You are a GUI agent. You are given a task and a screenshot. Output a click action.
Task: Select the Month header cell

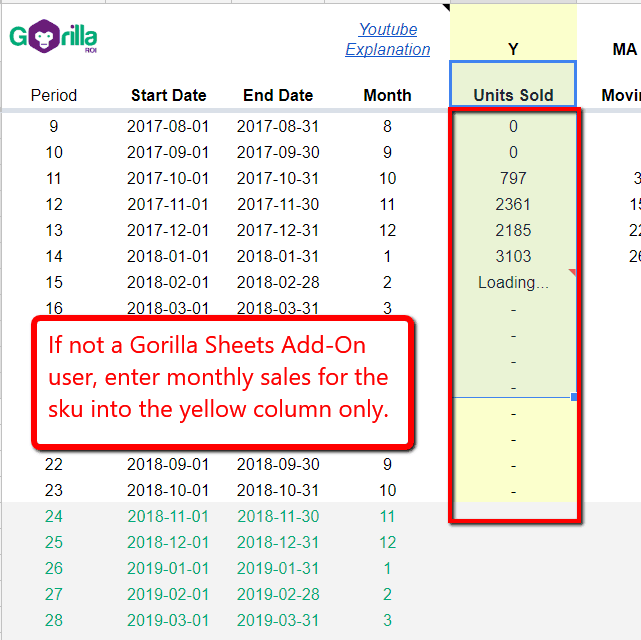pos(387,96)
